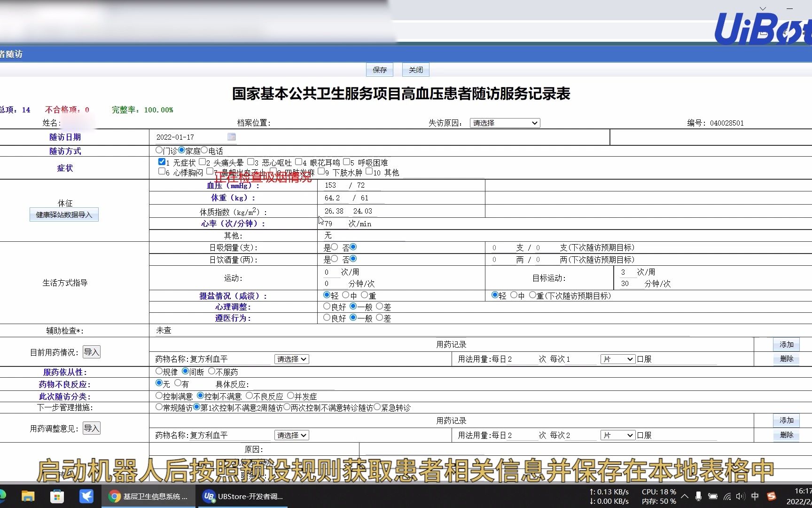Select 是 for daily alcohol intake
The image size is (812, 508).
[x=334, y=259]
